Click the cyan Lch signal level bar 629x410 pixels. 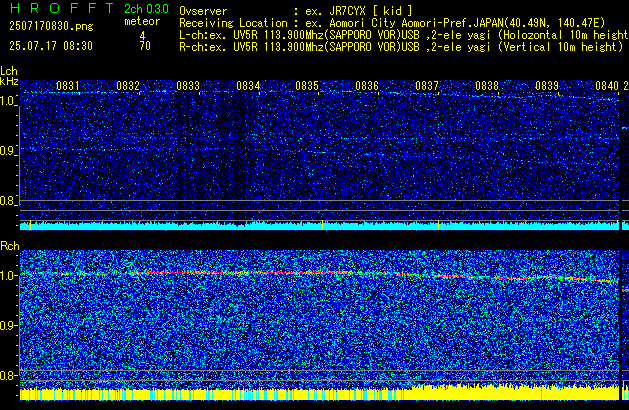point(319,225)
